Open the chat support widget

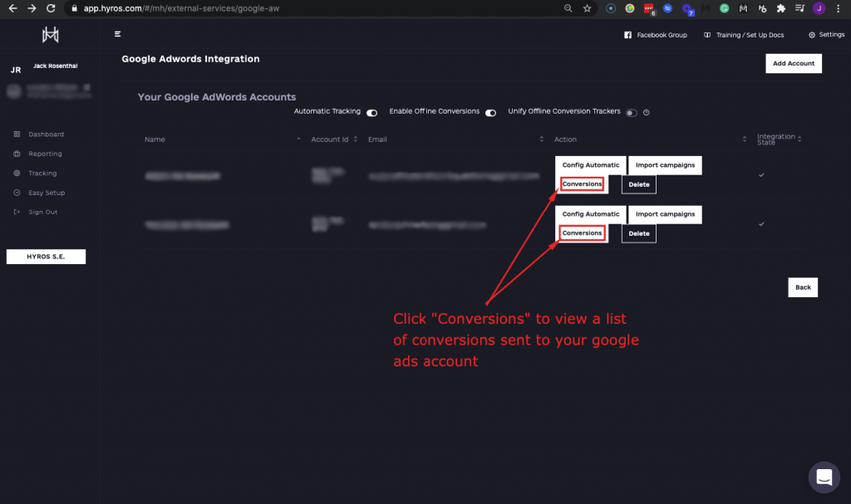[824, 477]
